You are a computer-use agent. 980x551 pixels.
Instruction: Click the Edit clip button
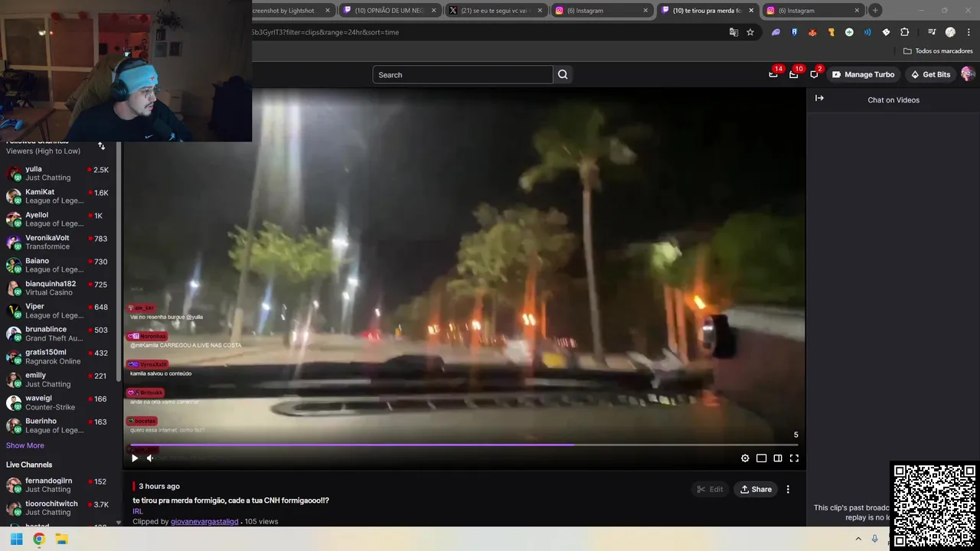710,489
